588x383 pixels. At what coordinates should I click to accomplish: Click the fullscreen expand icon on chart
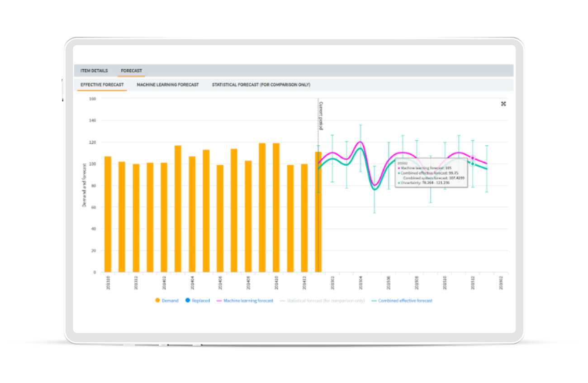click(x=503, y=104)
